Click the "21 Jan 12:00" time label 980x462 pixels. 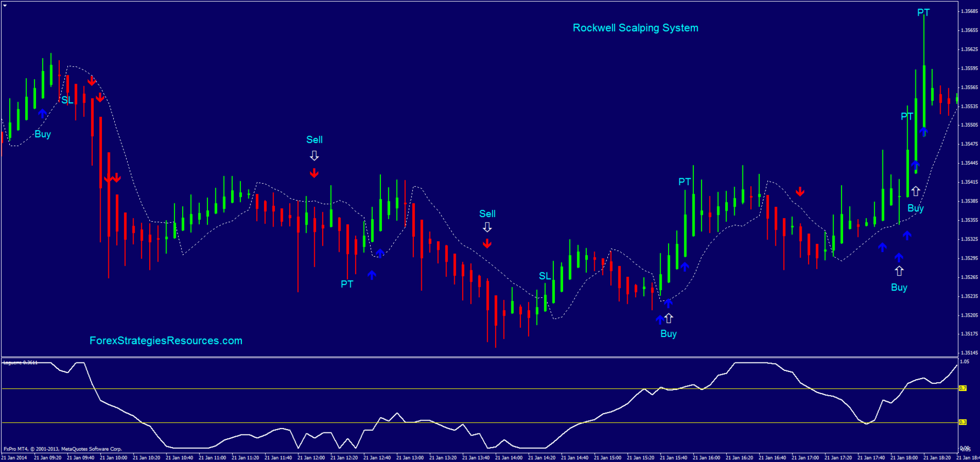point(311,458)
